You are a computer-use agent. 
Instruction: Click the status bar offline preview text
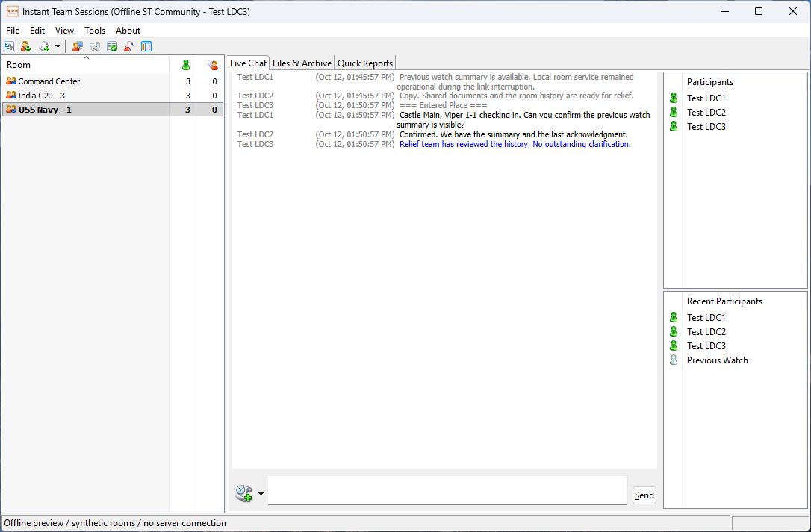click(x=115, y=523)
